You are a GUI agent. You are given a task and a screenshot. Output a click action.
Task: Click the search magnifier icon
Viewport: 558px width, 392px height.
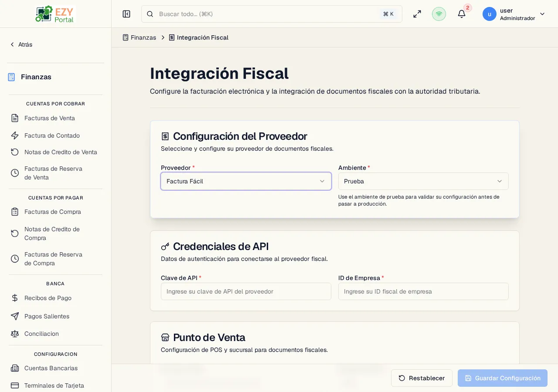[150, 14]
